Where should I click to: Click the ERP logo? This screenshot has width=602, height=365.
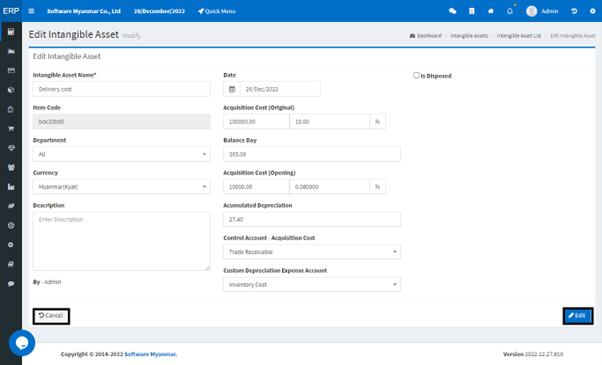coord(11,11)
